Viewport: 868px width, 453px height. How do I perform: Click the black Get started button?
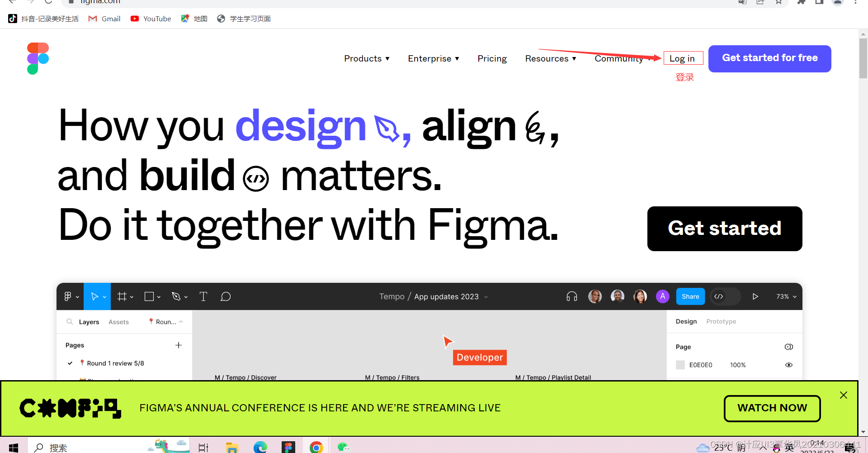725,229
